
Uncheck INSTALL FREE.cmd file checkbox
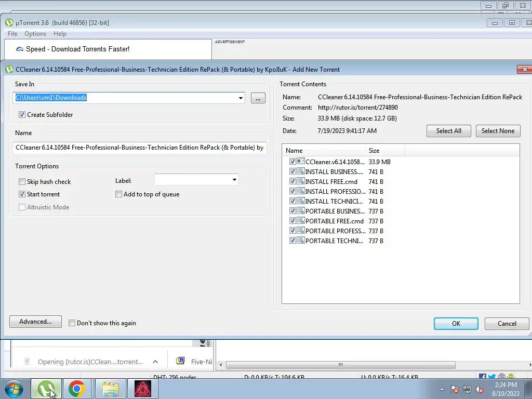pos(292,181)
